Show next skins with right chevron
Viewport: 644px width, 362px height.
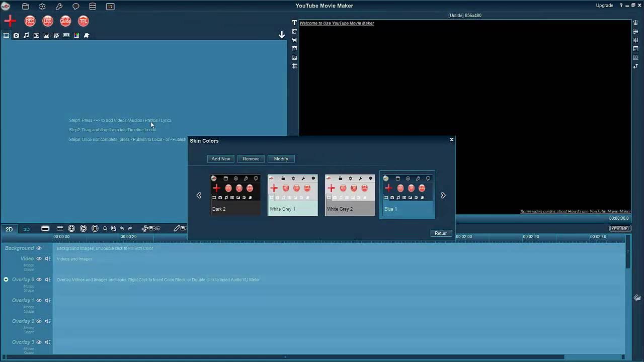click(x=443, y=195)
